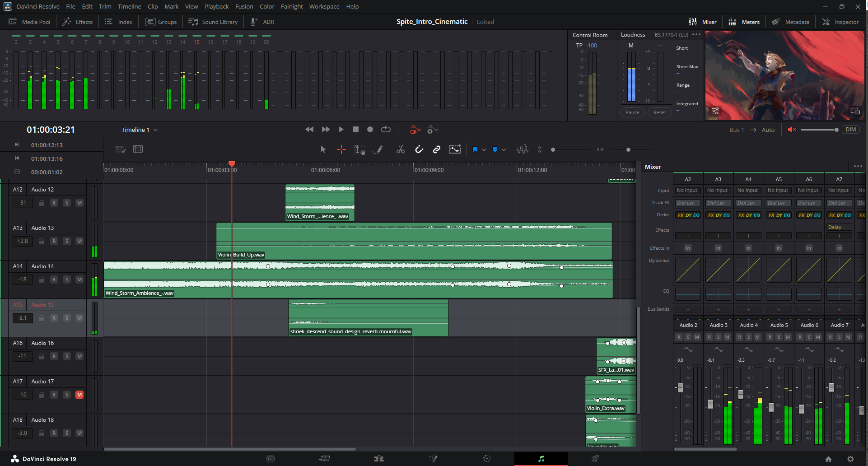Arm record on Audio 15 track

[x=54, y=318]
